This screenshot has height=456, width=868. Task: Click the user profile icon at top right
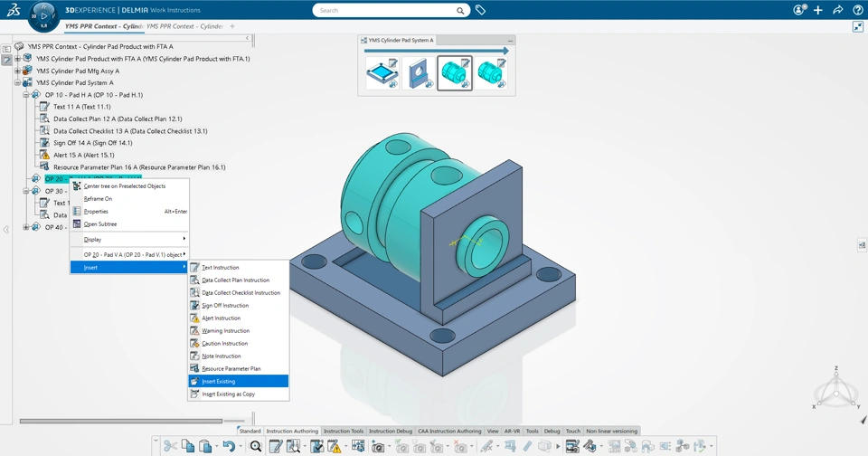pyautogui.click(x=798, y=10)
